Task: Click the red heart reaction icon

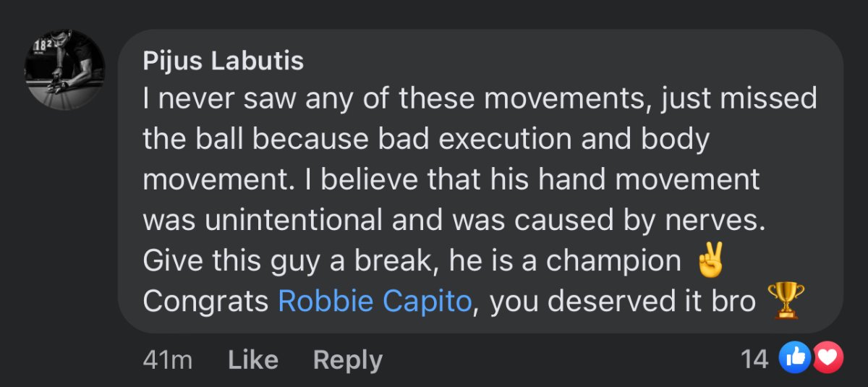Action: (x=827, y=357)
